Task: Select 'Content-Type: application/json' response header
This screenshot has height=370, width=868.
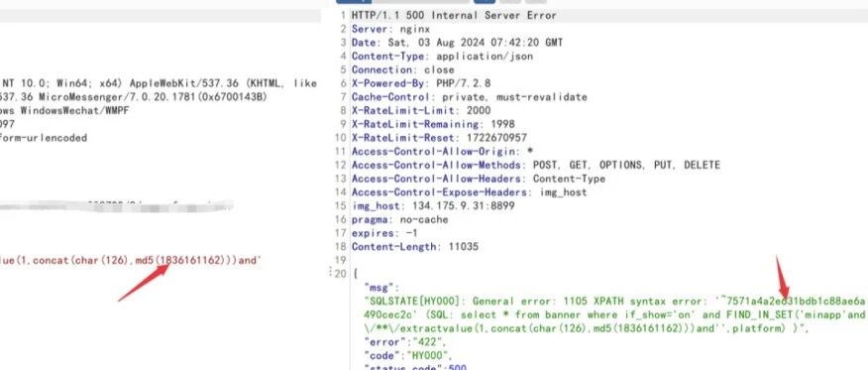Action: tap(442, 57)
